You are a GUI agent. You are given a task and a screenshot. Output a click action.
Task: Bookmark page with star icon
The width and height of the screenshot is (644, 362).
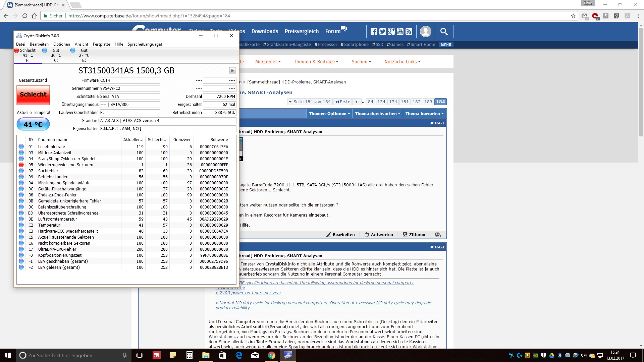(x=573, y=16)
